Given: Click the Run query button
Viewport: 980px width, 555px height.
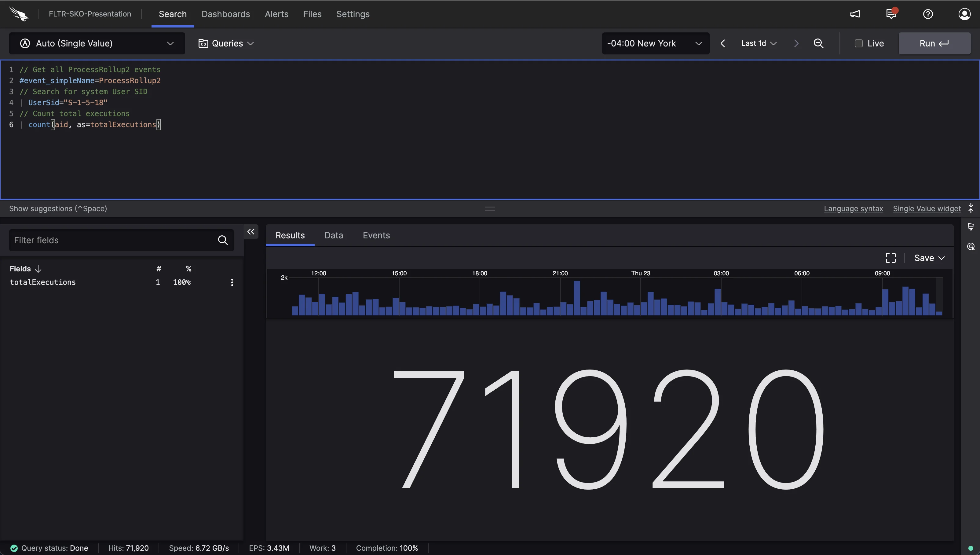Looking at the screenshot, I should [x=934, y=43].
